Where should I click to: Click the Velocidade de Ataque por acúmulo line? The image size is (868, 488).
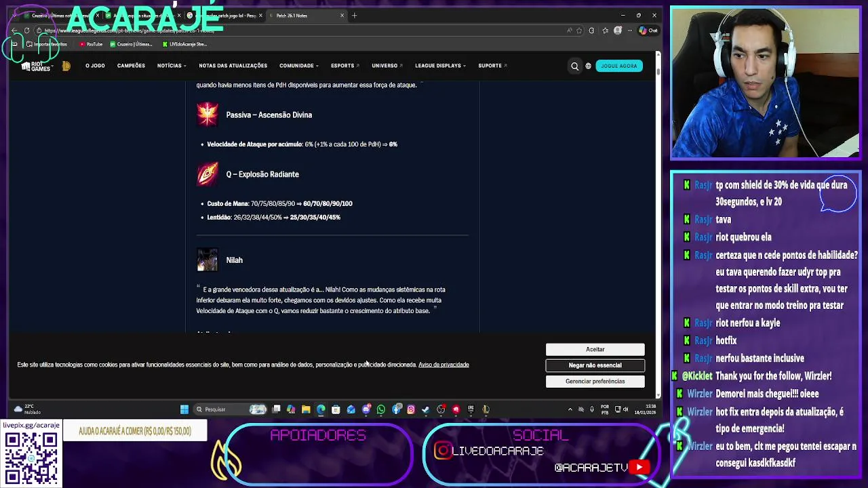point(302,144)
